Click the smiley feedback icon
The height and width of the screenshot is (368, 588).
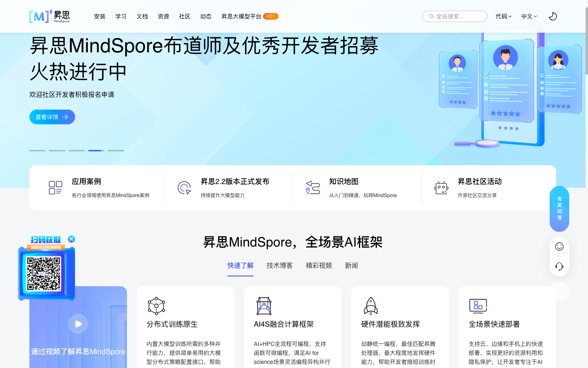559,247
